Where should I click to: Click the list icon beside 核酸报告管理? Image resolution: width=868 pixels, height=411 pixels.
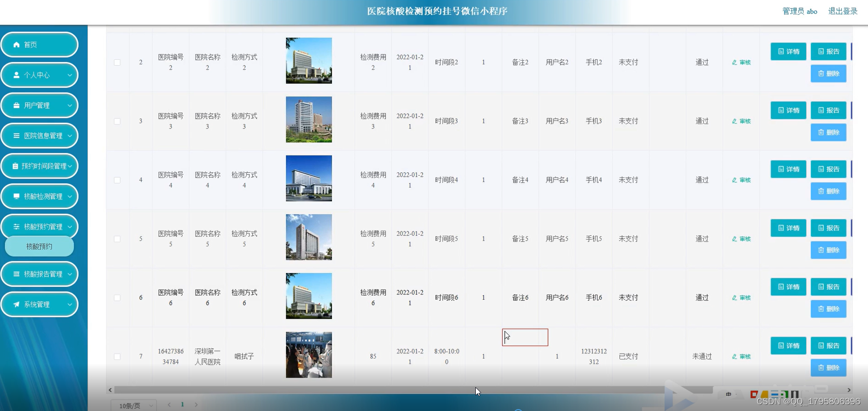(17, 274)
